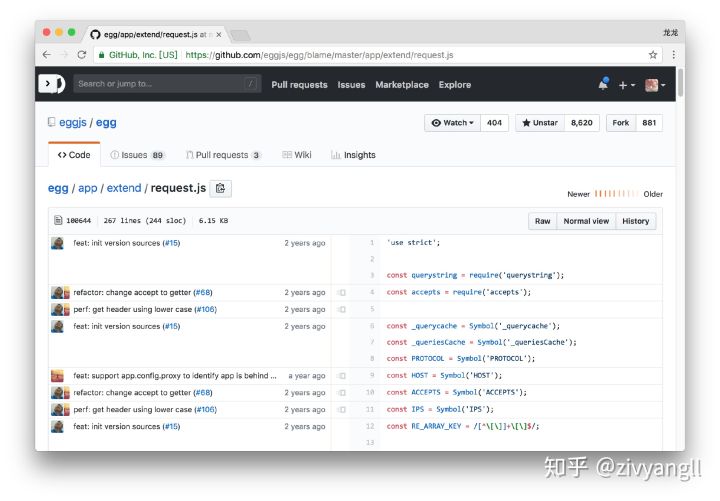Copy file path with clipboard icon
Screen dimensions: 720x501
click(220, 188)
